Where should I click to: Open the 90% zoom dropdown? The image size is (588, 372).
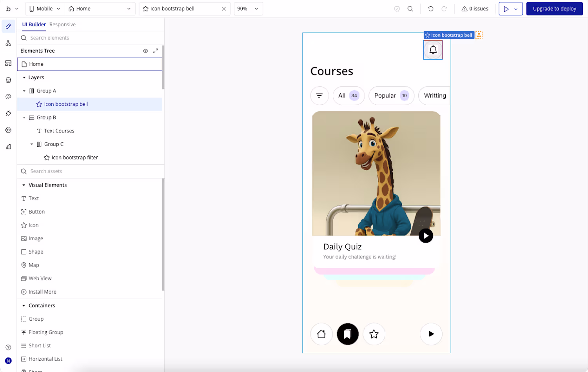click(x=249, y=9)
